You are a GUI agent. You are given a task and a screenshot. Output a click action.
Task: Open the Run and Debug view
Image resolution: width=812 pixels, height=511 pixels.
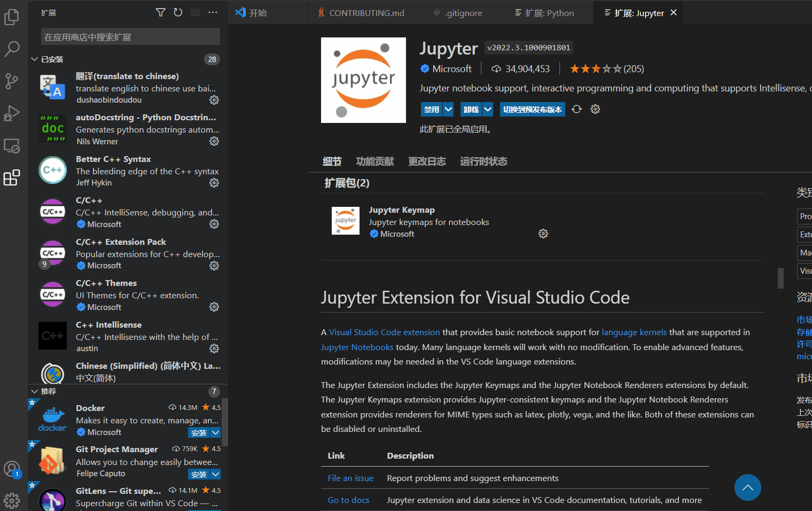pyautogui.click(x=12, y=113)
